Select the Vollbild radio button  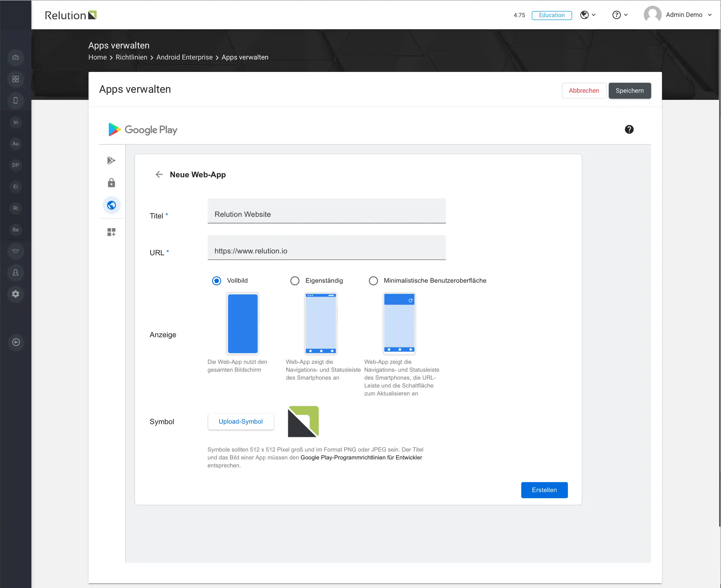pyautogui.click(x=217, y=281)
